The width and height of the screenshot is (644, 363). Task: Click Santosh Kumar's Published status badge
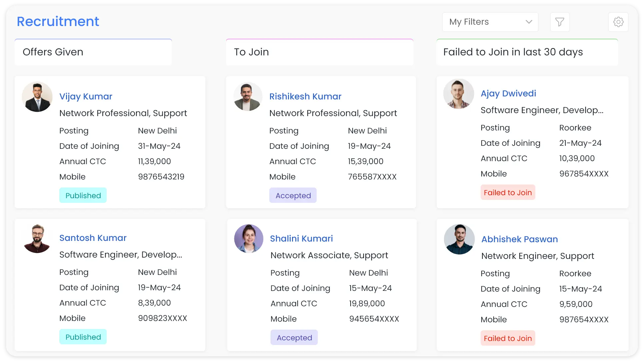click(83, 337)
